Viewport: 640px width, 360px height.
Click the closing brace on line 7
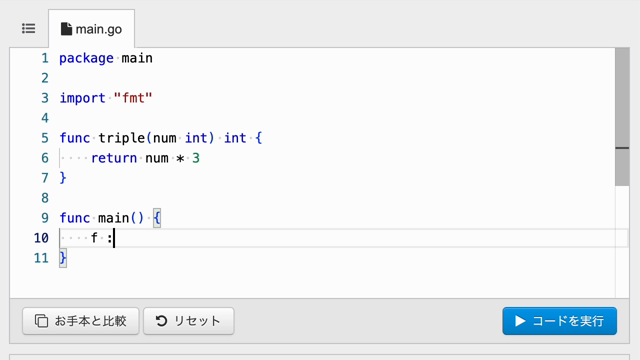pyautogui.click(x=63, y=178)
